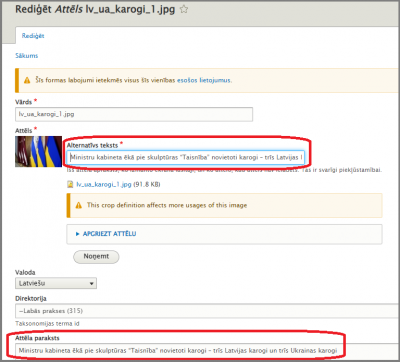The height and width of the screenshot is (362, 400).
Task: Click the file icon next to lv_ua_karogi_1.jpg
Action: (70, 184)
